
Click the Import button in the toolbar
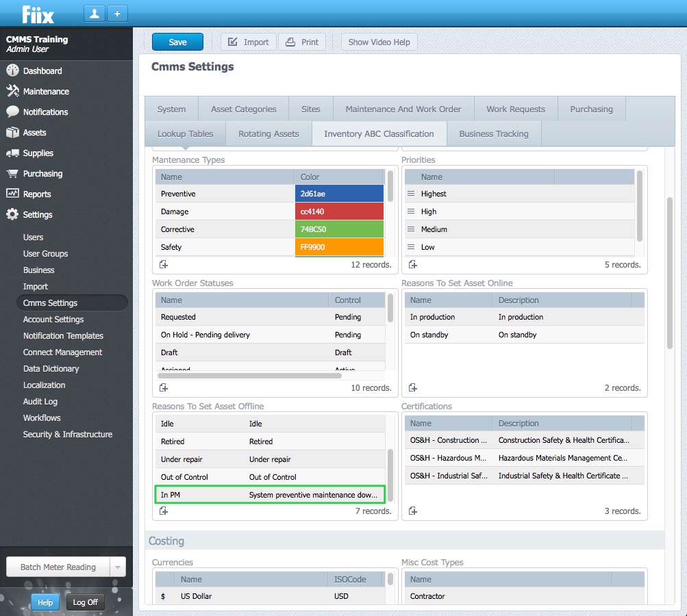click(x=249, y=42)
